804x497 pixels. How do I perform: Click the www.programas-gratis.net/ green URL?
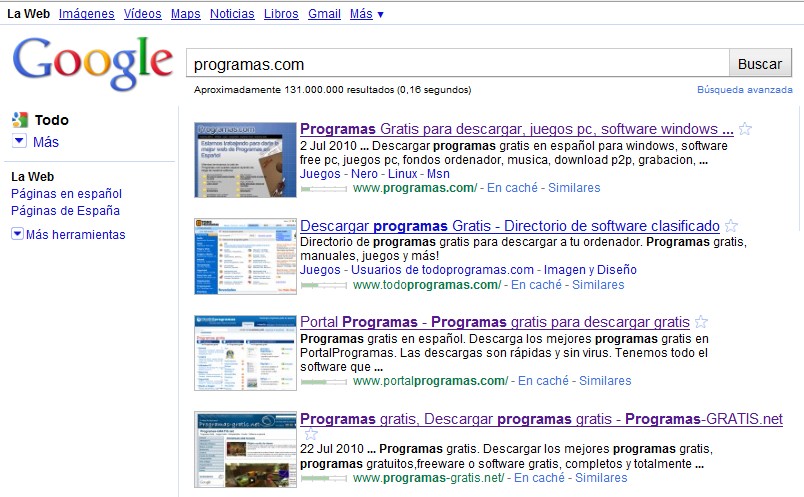pyautogui.click(x=429, y=478)
